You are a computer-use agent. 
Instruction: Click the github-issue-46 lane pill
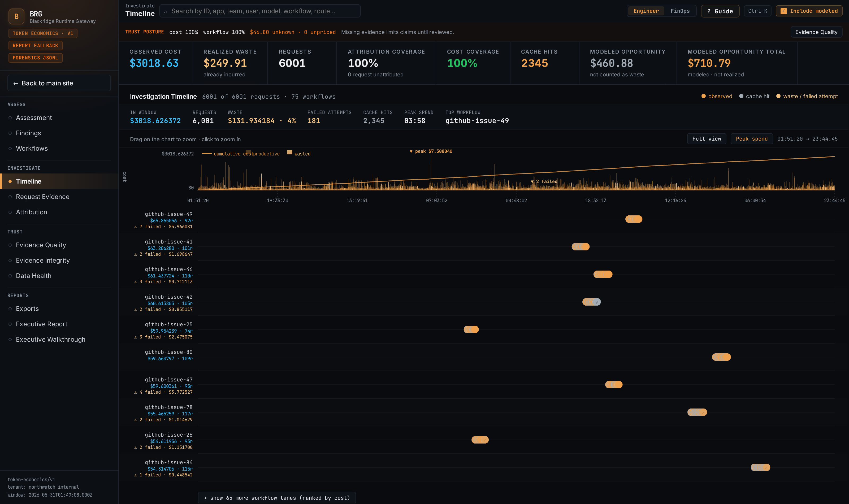coord(603,275)
